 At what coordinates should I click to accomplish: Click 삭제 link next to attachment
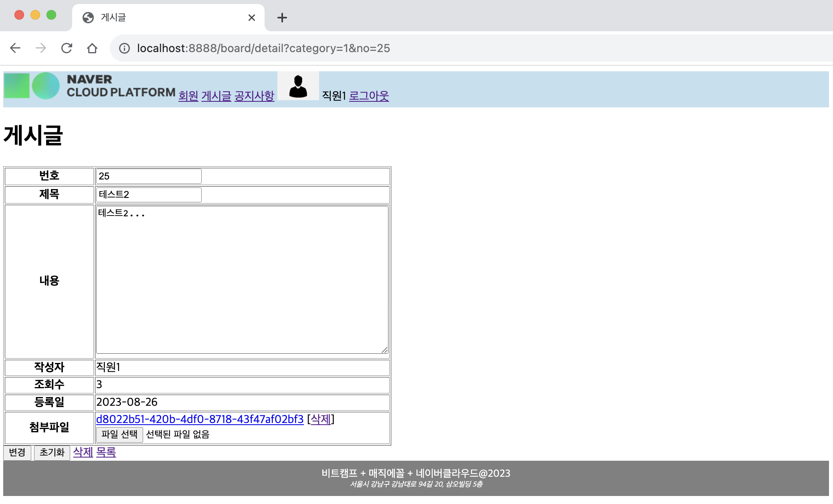[x=321, y=419]
